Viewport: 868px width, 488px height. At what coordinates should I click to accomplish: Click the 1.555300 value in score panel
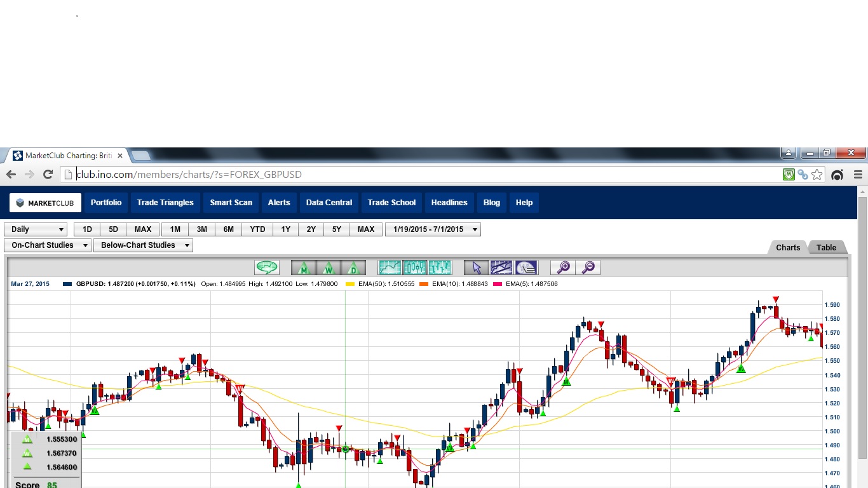tap(62, 439)
